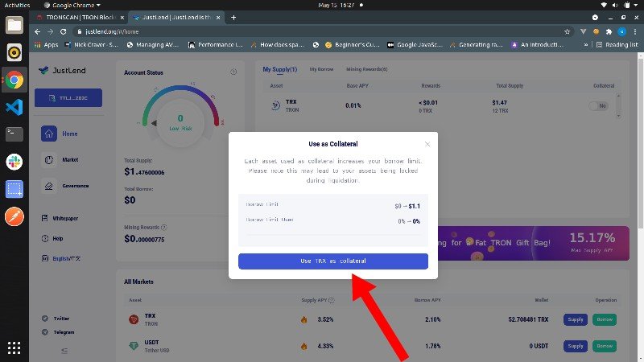Close the Use as Collateral dialog
This screenshot has height=362, width=644.
click(427, 144)
